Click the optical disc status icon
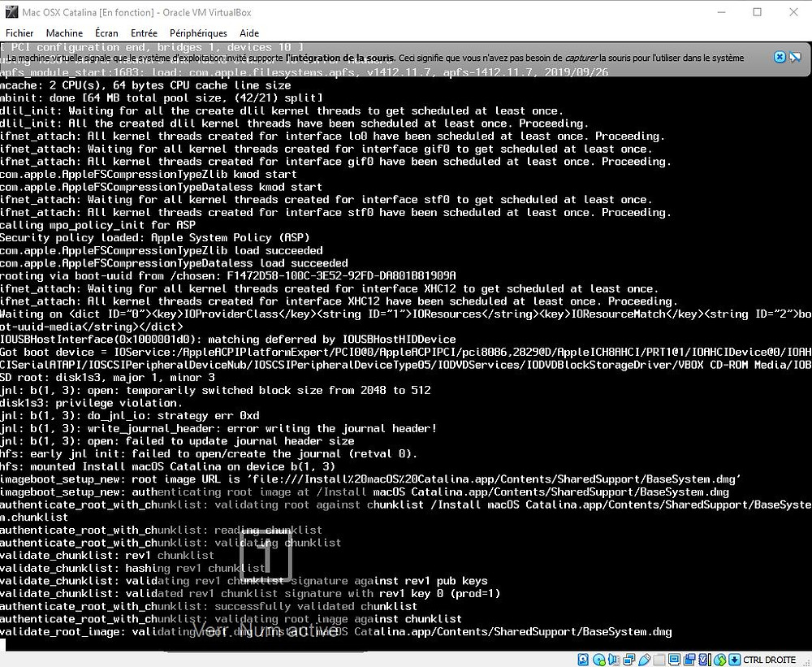This screenshot has width=812, height=667. click(x=599, y=660)
